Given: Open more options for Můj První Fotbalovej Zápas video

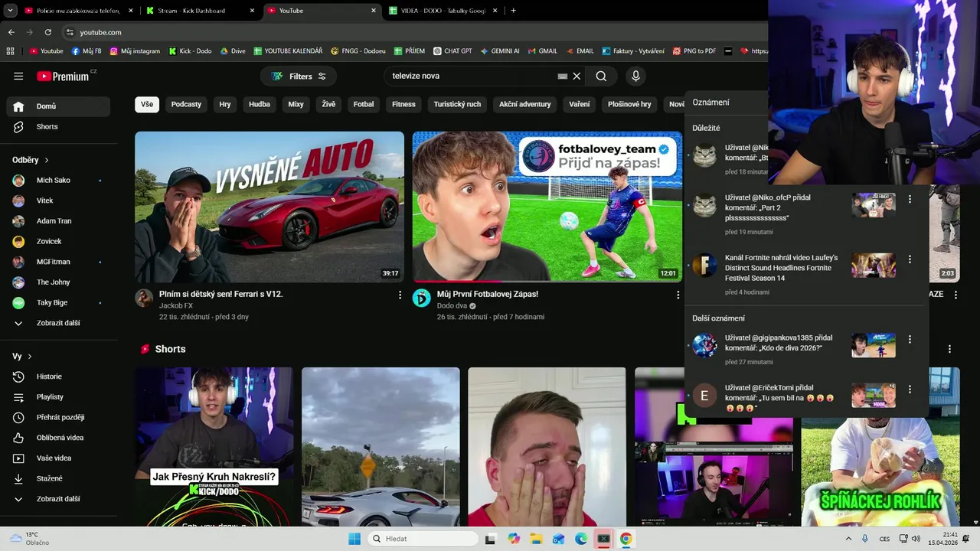Looking at the screenshot, I should click(678, 295).
